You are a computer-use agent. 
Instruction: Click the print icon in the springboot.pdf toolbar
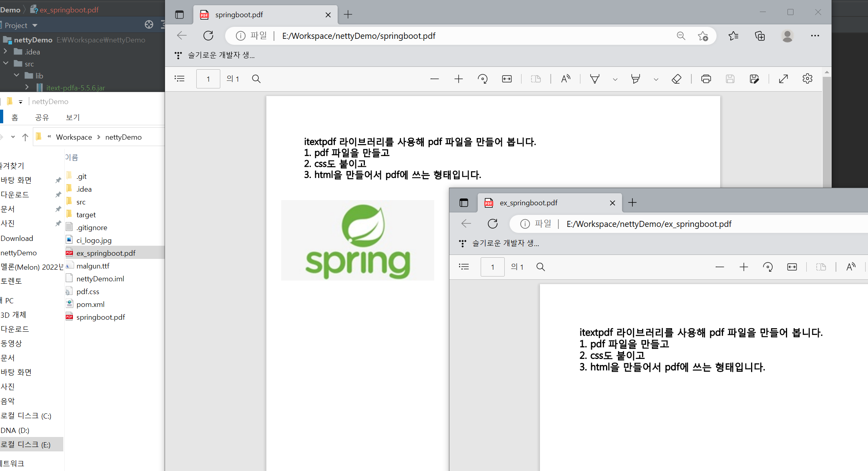(706, 79)
